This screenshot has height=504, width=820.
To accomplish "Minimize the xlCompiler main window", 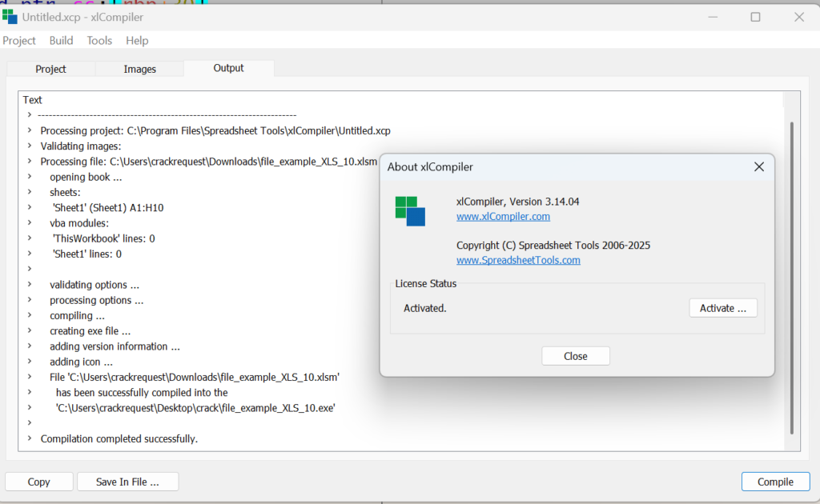I will tap(712, 17).
